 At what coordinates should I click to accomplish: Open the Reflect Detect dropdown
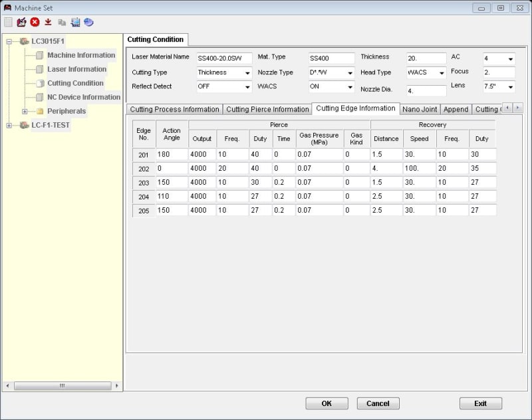coord(247,87)
